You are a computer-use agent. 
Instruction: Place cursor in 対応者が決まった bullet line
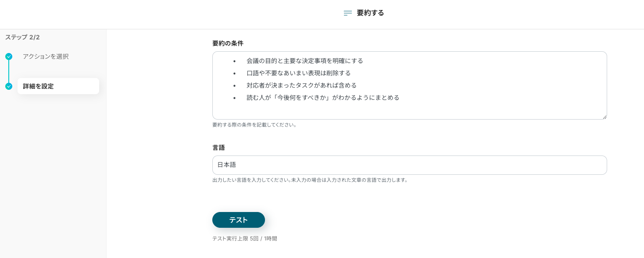[301, 85]
